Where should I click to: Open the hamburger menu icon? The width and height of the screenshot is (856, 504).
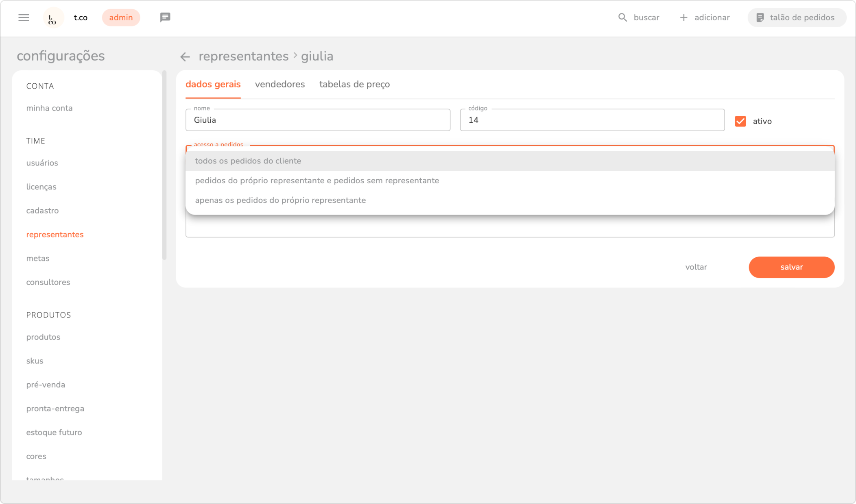[x=24, y=17]
